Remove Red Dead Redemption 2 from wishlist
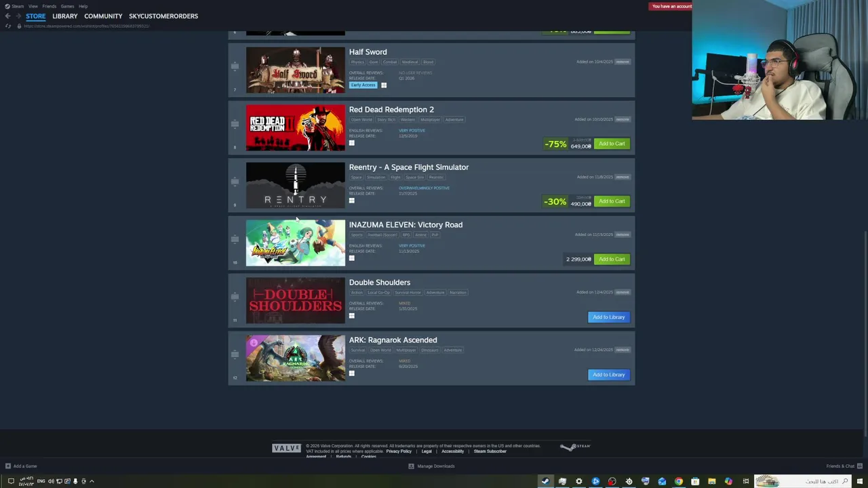 coord(623,119)
